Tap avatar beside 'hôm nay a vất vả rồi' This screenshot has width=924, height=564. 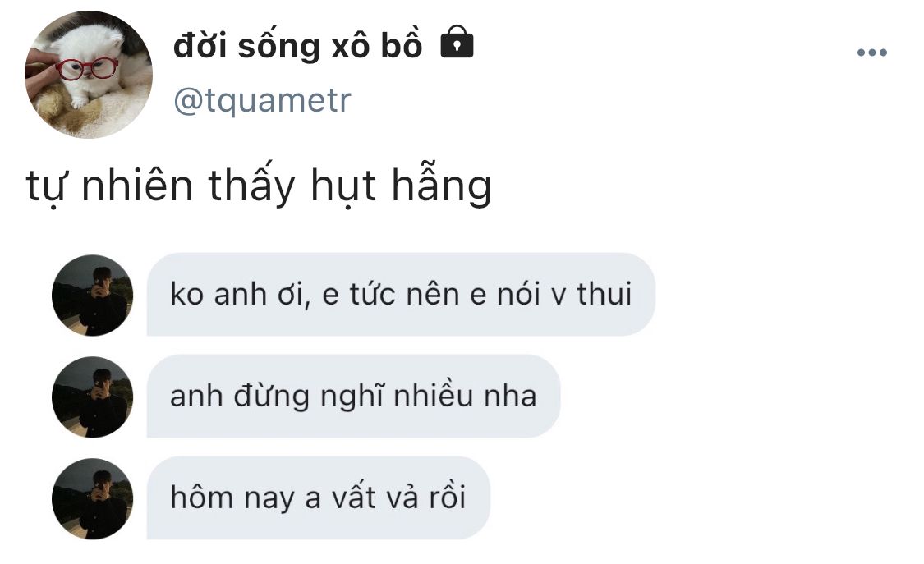(x=93, y=498)
